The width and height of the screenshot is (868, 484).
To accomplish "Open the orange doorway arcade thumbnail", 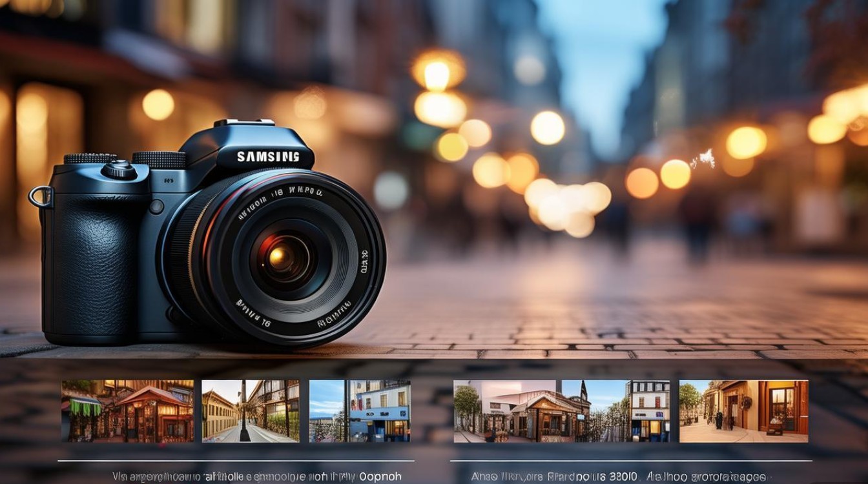I will pos(743,411).
